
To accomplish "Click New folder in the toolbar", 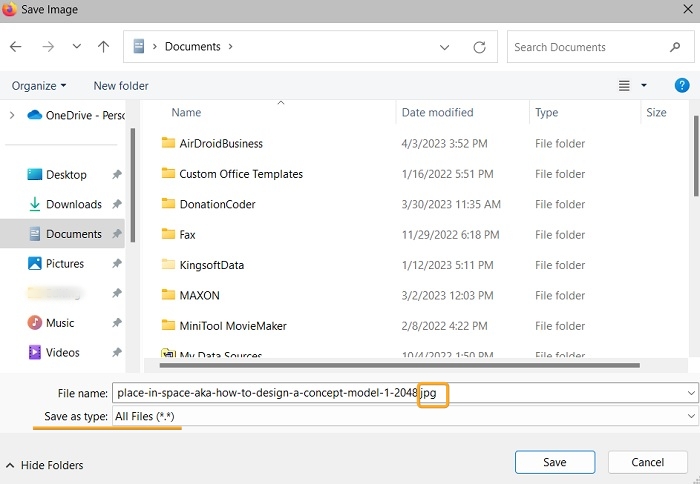I will coord(121,86).
